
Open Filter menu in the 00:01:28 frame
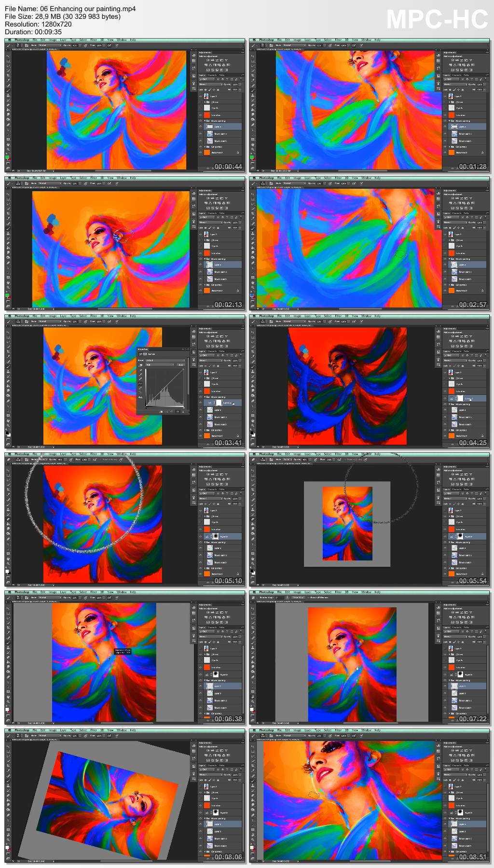pyautogui.click(x=338, y=40)
